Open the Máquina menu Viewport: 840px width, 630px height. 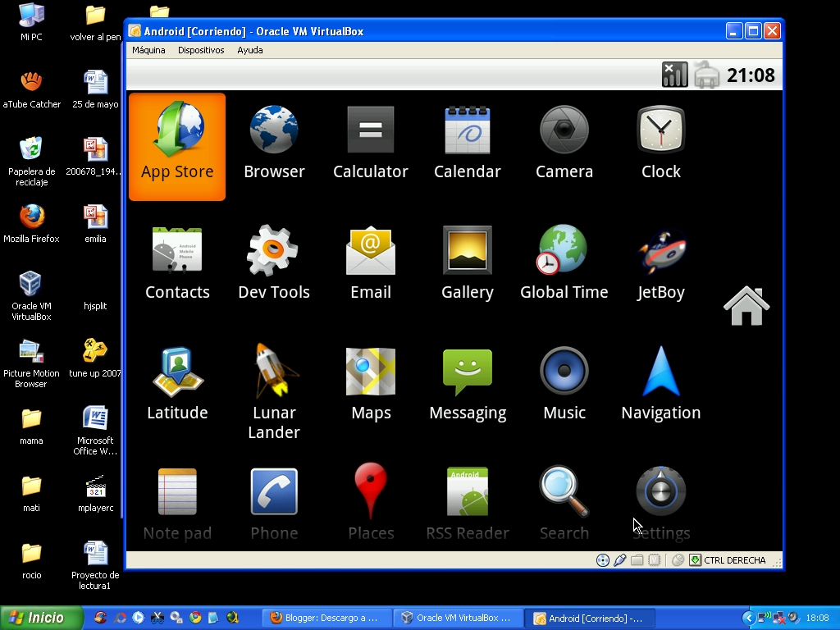pyautogui.click(x=148, y=50)
